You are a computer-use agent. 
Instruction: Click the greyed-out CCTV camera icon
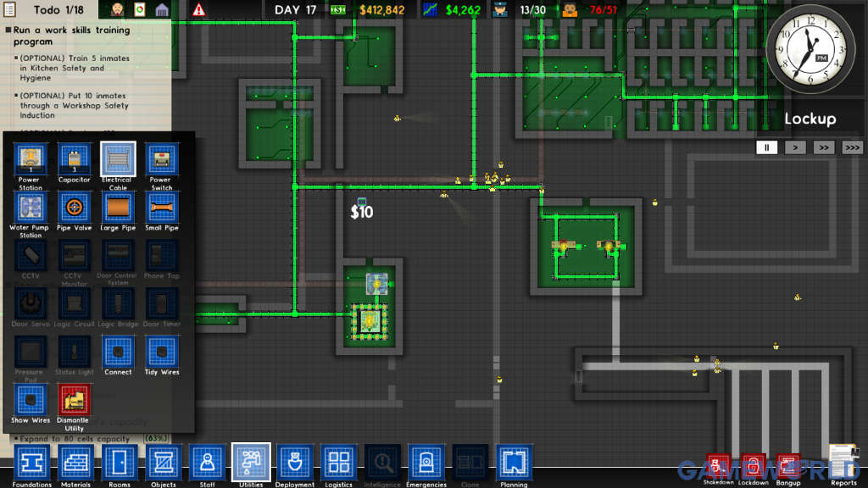click(30, 256)
